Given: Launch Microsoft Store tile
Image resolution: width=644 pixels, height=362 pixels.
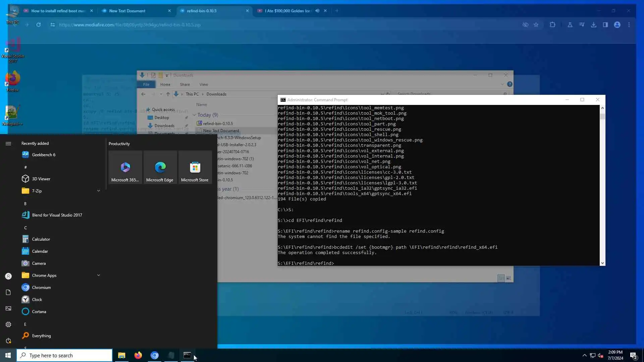Looking at the screenshot, I should pyautogui.click(x=195, y=167).
